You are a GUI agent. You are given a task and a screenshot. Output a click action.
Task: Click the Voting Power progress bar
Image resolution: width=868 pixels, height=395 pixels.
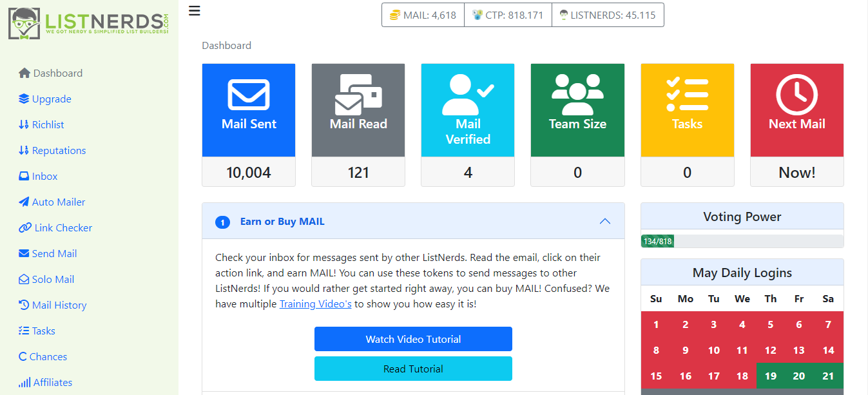[742, 241]
